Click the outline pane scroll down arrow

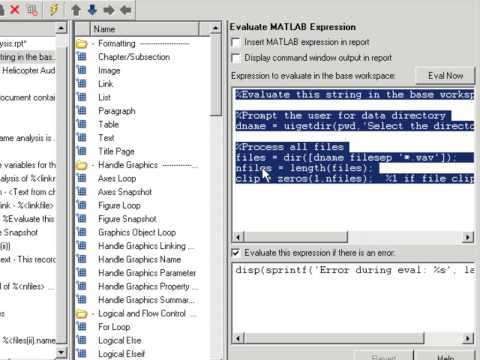point(61,352)
